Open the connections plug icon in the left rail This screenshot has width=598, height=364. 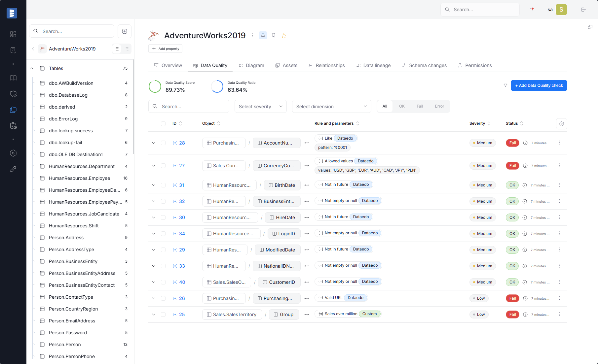13,169
